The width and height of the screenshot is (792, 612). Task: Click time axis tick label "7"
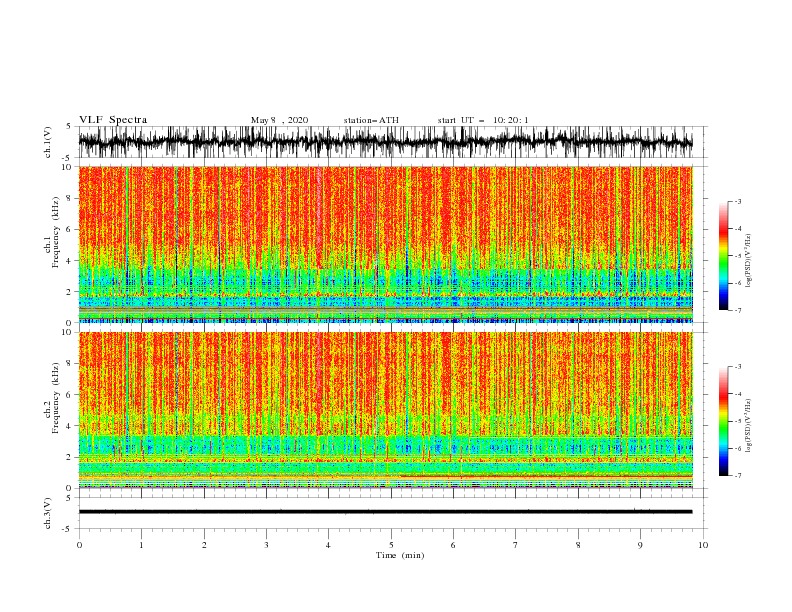(516, 545)
